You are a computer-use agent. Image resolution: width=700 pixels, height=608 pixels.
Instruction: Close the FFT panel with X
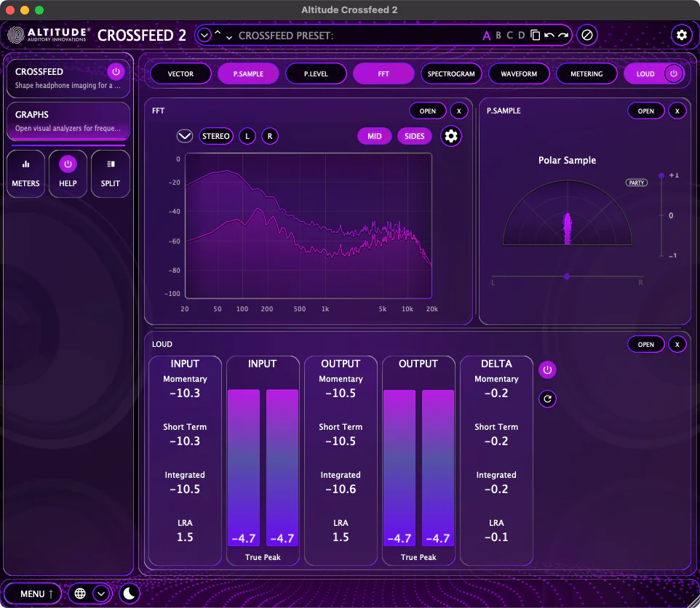pyautogui.click(x=458, y=111)
